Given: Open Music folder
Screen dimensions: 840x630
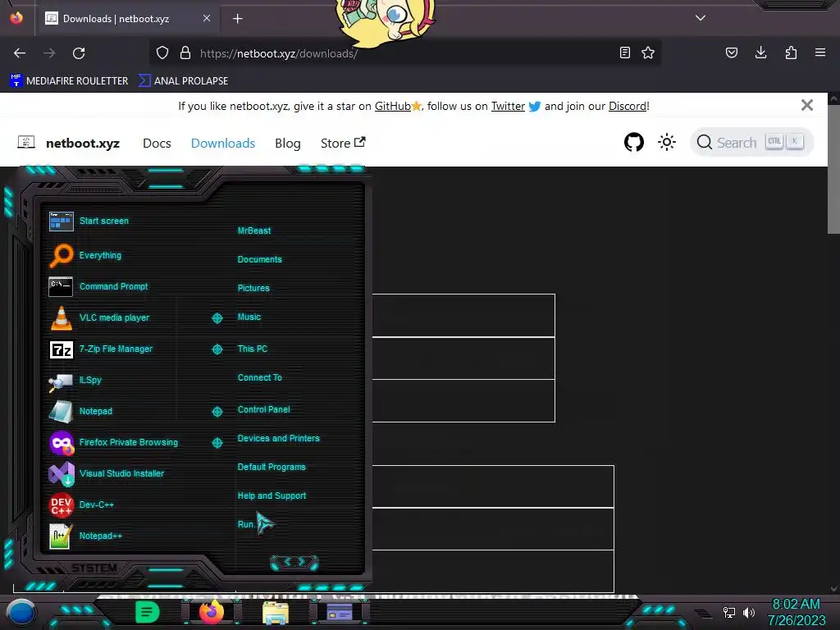Looking at the screenshot, I should [x=249, y=317].
